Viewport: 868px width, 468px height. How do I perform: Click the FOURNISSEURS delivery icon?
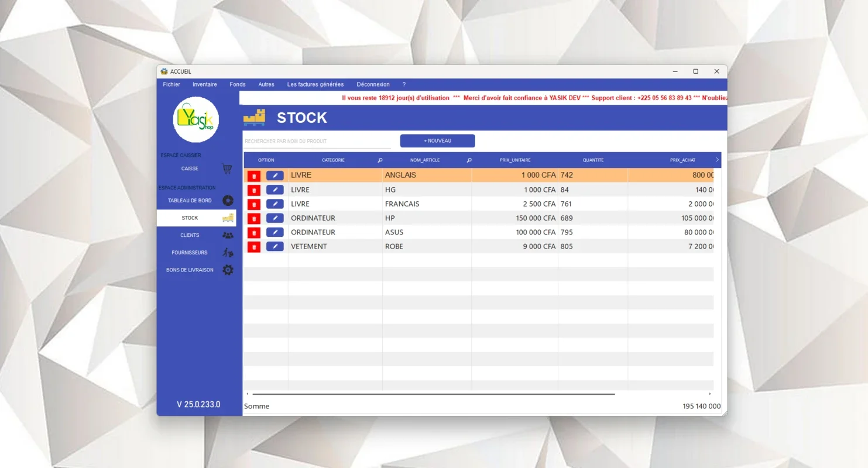click(228, 253)
